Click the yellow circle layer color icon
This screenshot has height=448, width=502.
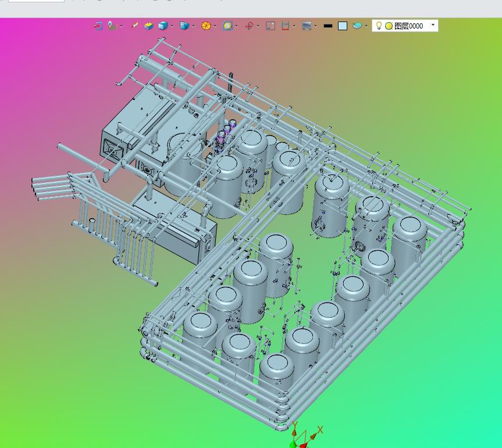pos(389,26)
